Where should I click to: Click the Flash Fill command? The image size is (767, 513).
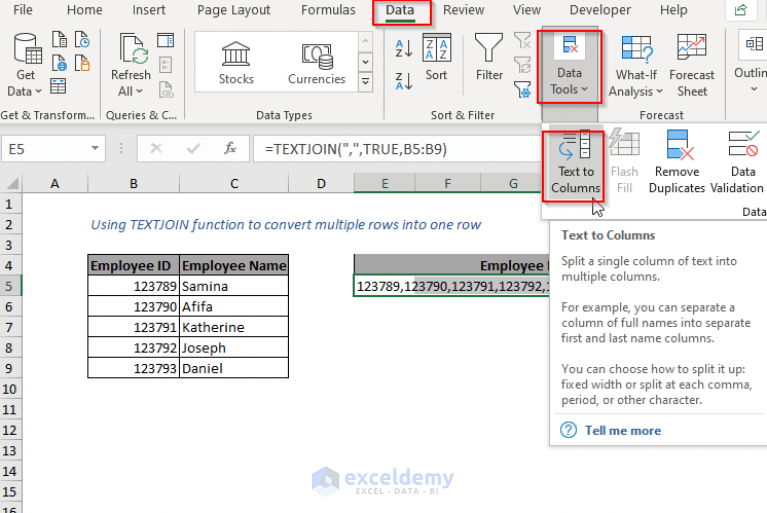click(625, 162)
